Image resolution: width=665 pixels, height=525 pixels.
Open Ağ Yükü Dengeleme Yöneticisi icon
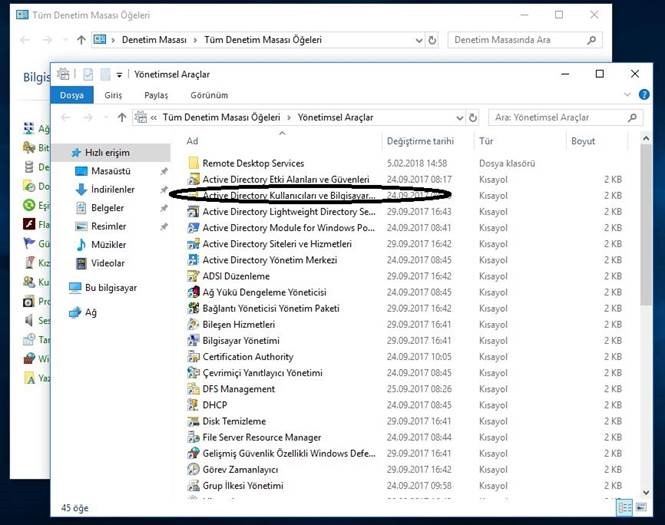coord(193,292)
